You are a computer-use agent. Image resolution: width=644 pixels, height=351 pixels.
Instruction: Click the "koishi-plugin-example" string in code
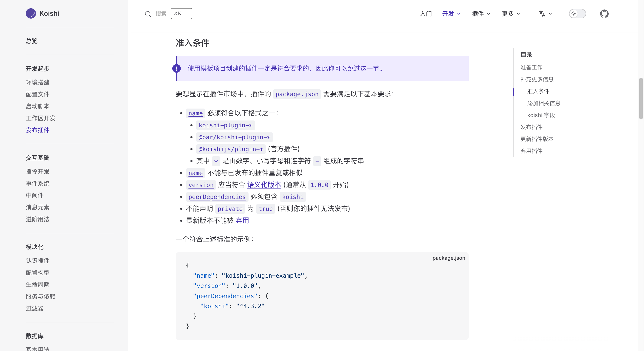point(263,275)
